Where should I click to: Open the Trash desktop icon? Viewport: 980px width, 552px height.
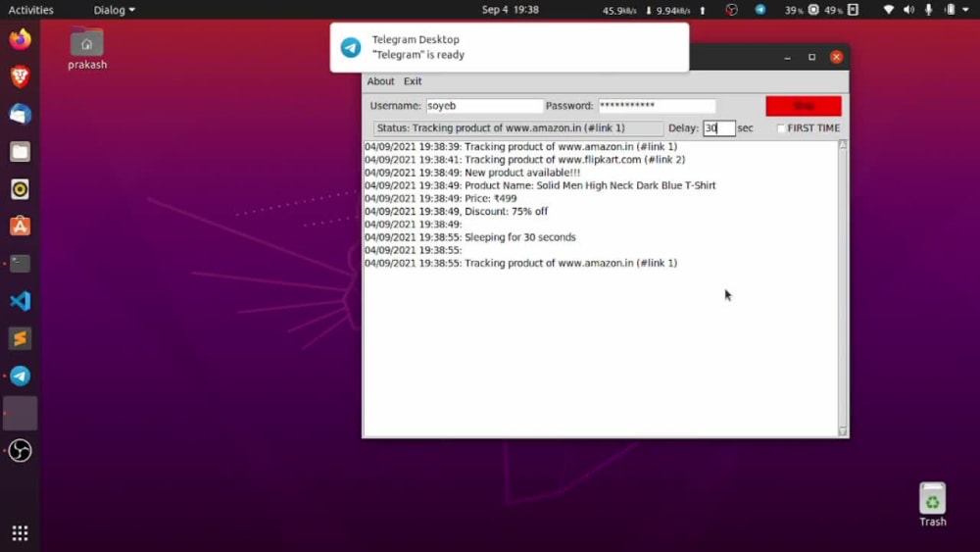933,505
